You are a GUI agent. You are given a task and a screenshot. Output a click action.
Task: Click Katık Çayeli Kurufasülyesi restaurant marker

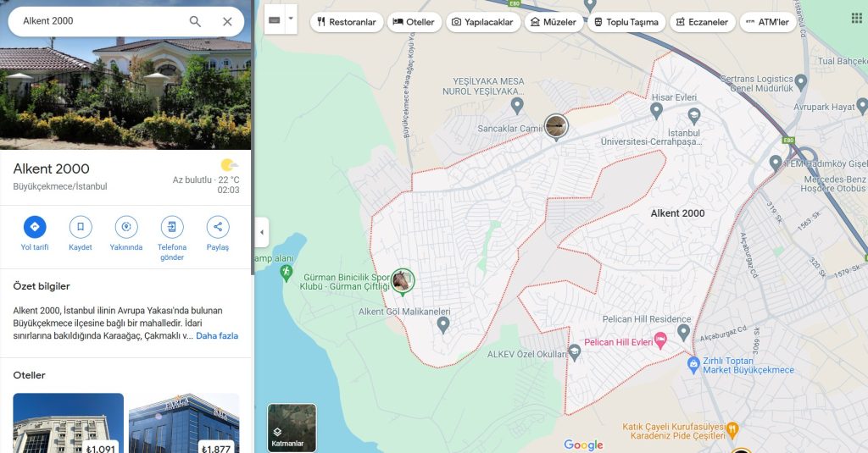(732, 429)
